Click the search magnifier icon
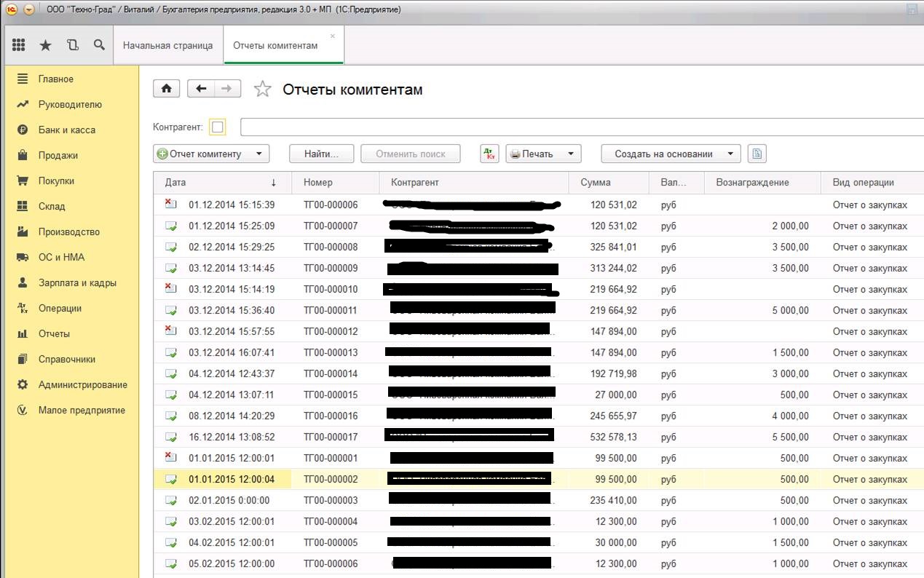Viewport: 924px width, 578px height. tap(99, 45)
